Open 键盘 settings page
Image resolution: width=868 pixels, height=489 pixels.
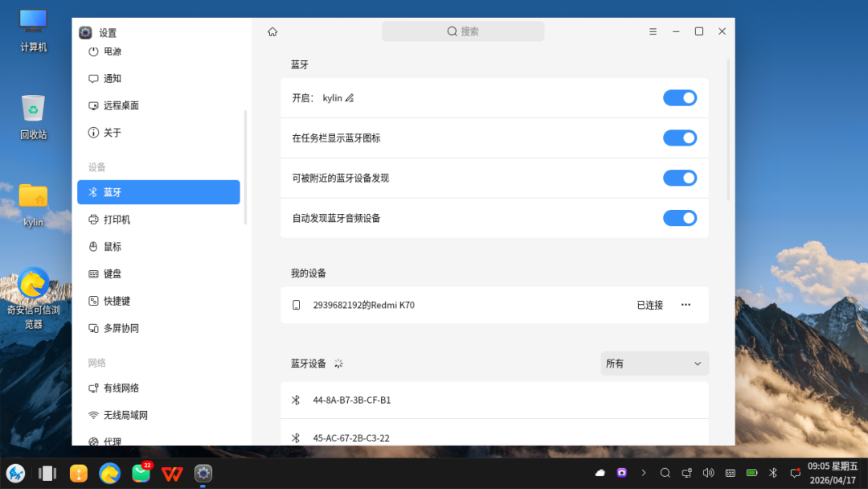click(x=158, y=274)
